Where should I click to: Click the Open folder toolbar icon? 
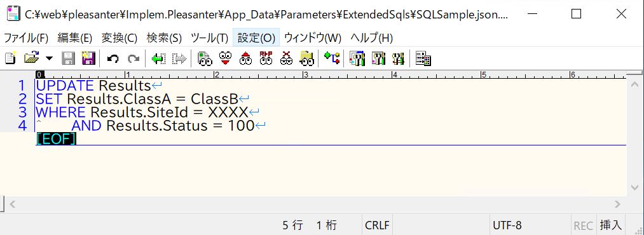[31, 58]
